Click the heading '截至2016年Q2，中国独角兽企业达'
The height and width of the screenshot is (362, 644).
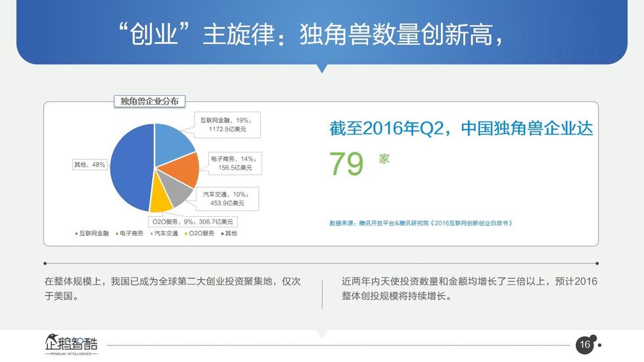tap(461, 129)
